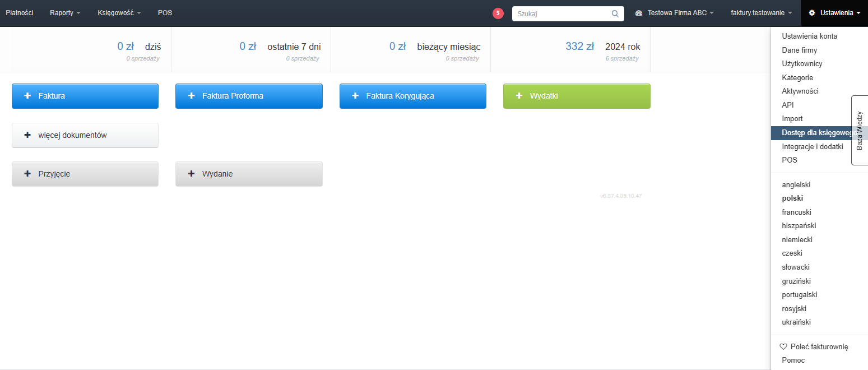This screenshot has width=868, height=370.
Task: Click the gear icon next to Ustawienia
Action: pos(812,13)
